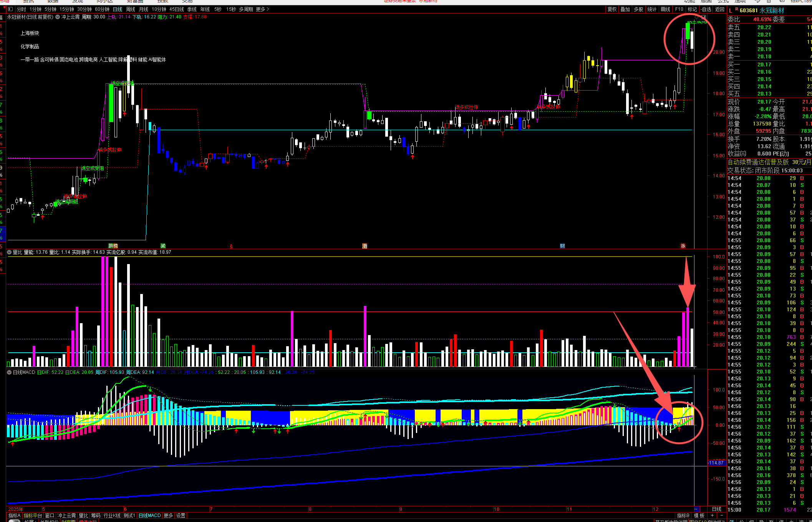This screenshot has width=812, height=522.
Task: Click the 设置 settings tab
Action: [x=181, y=515]
